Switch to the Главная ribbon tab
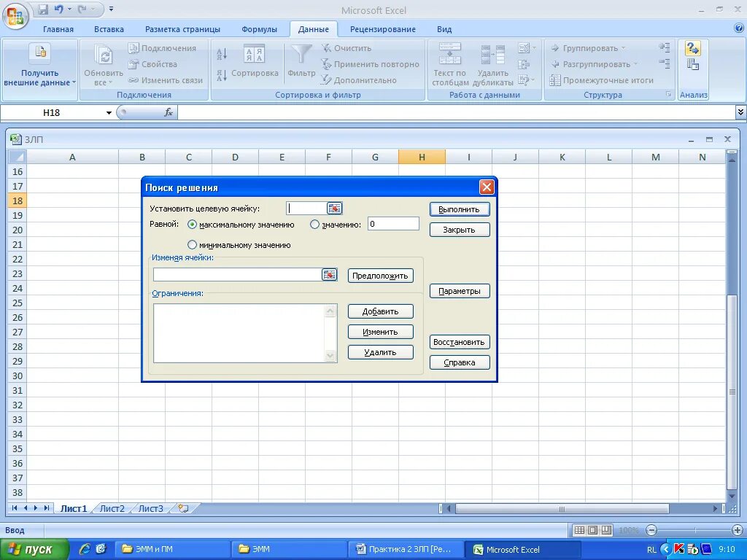This screenshot has height=560, width=747. [58, 29]
